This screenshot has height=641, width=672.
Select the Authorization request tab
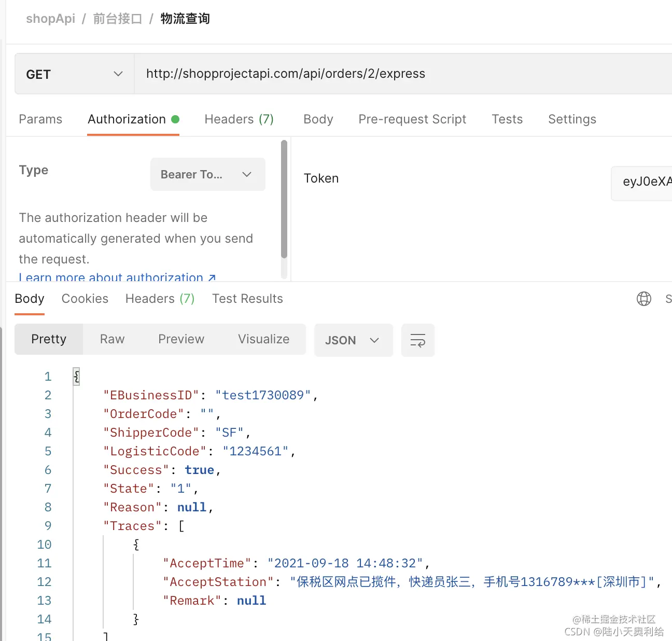(x=133, y=119)
